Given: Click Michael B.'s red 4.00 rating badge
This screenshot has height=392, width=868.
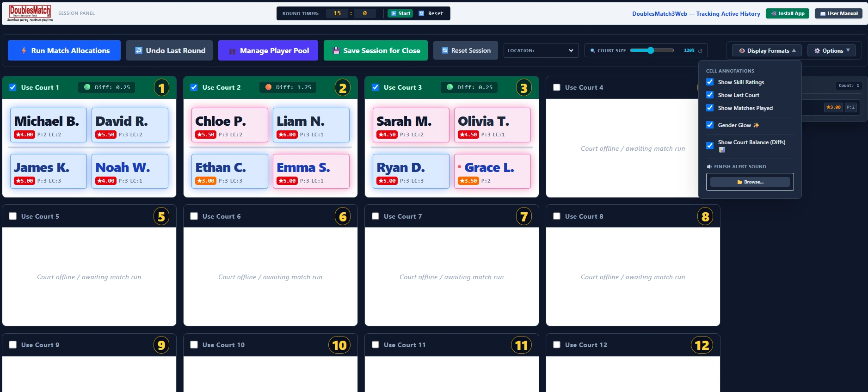Looking at the screenshot, I should point(25,135).
